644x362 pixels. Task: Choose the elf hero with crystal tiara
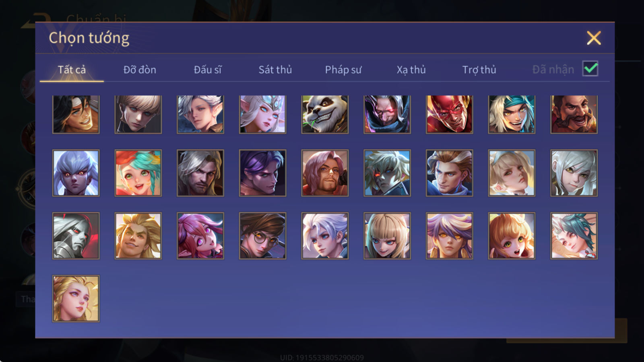pyautogui.click(x=262, y=114)
